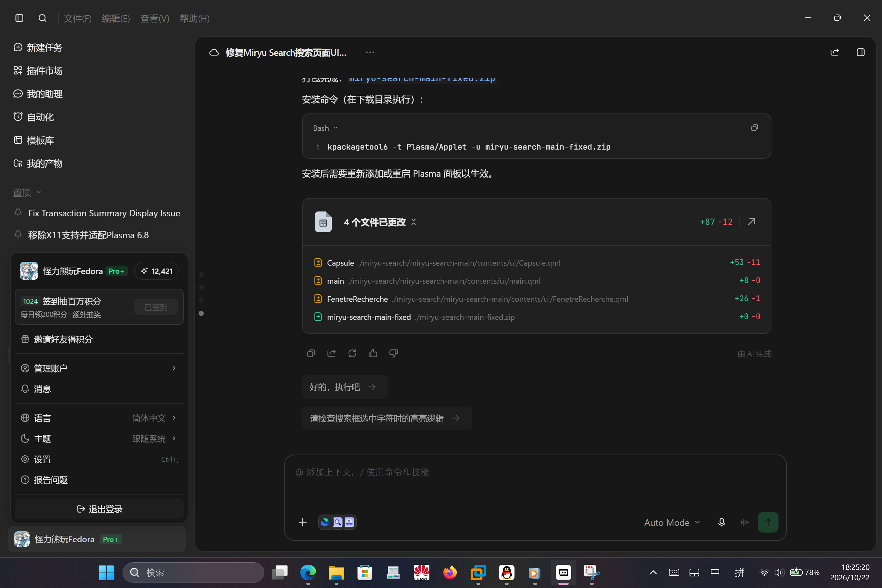Click the microphone voice input icon
882x588 pixels.
tap(721, 522)
